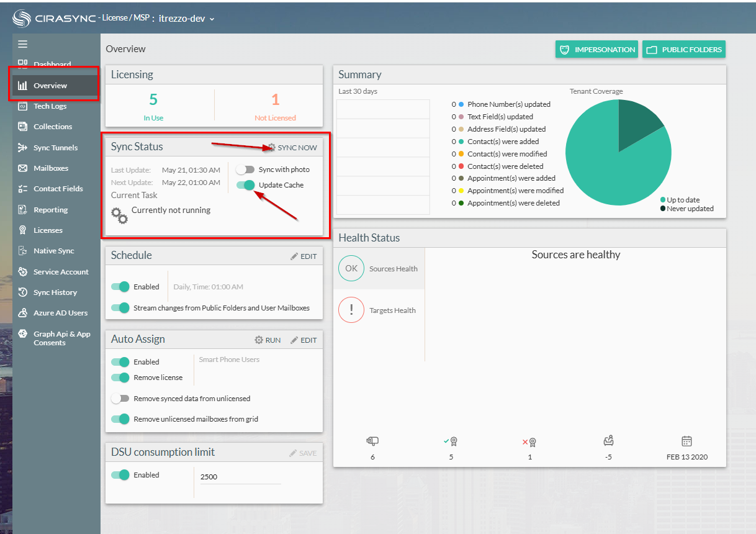Screen dimensions: 756x534
Task: Enable the Sync with photo toggle
Action: click(x=245, y=170)
